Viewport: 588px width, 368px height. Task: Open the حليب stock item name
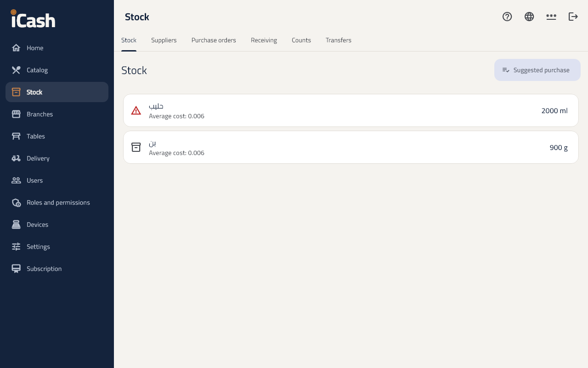156,106
